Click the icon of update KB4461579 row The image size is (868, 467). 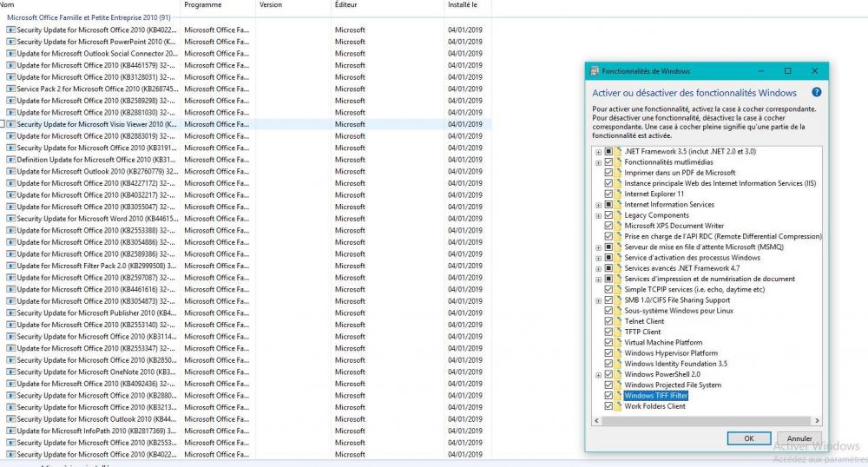point(10,65)
